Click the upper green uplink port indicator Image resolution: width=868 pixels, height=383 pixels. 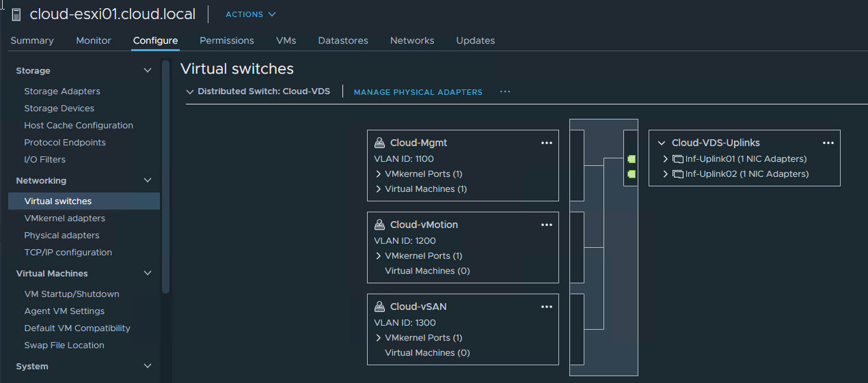coord(631,159)
